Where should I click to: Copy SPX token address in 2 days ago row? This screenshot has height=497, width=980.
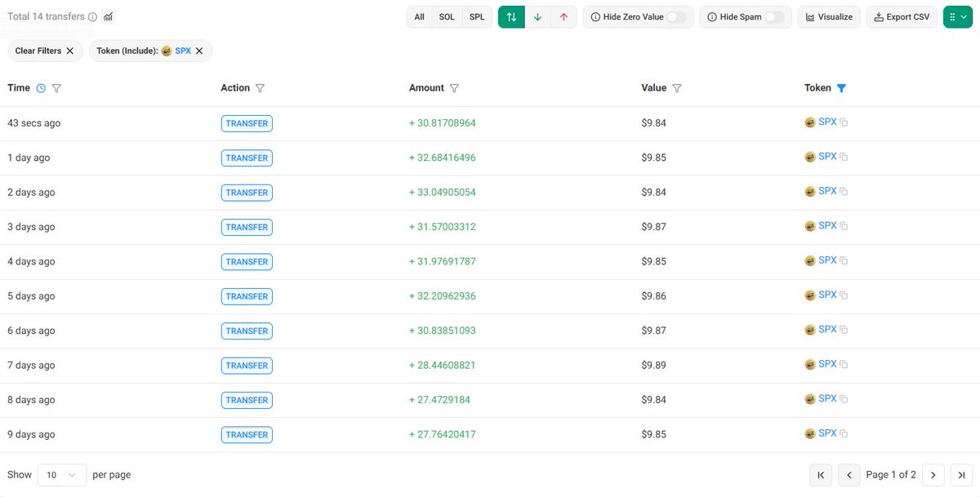(844, 192)
